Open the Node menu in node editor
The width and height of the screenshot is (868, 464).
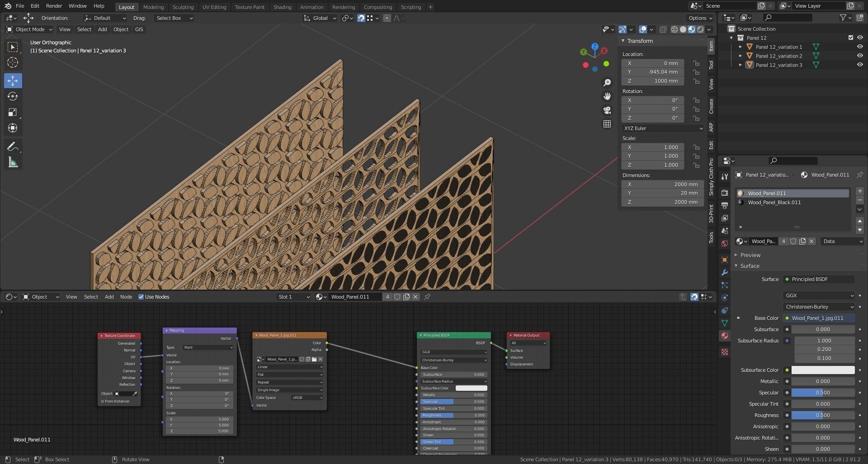[126, 297]
